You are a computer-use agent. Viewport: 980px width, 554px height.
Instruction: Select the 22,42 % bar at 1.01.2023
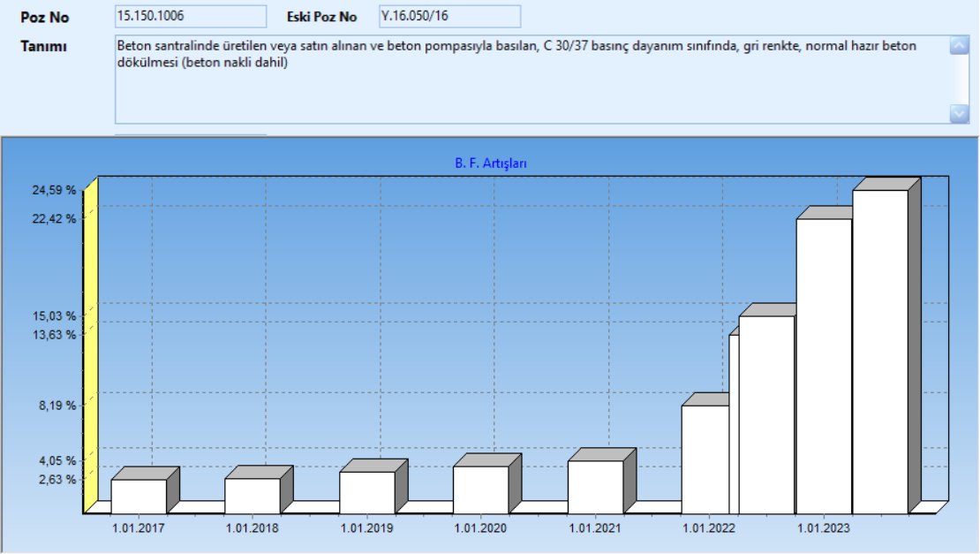pyautogui.click(x=824, y=367)
